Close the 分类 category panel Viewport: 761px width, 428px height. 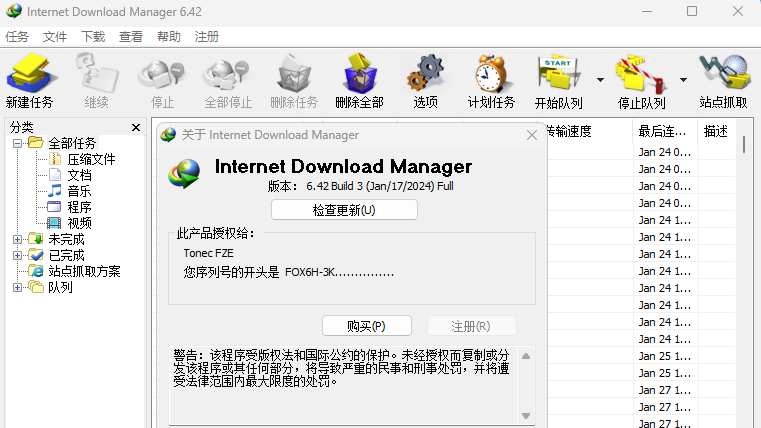point(136,127)
